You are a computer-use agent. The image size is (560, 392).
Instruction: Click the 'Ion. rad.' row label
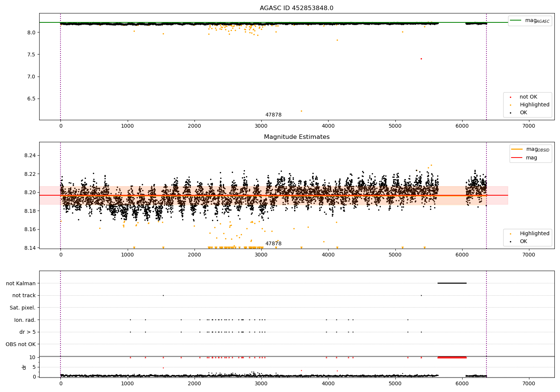(25, 320)
